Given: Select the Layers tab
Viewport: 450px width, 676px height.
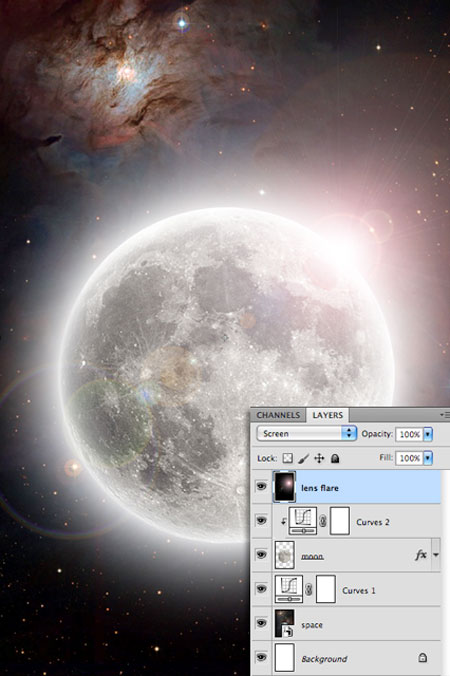Looking at the screenshot, I should (328, 415).
